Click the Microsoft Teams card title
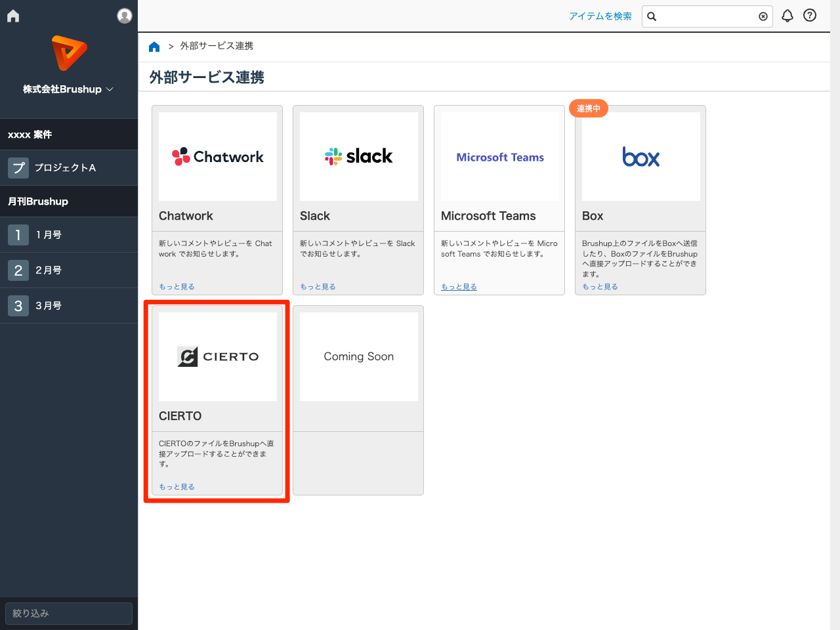The width and height of the screenshot is (840, 630). [x=488, y=216]
